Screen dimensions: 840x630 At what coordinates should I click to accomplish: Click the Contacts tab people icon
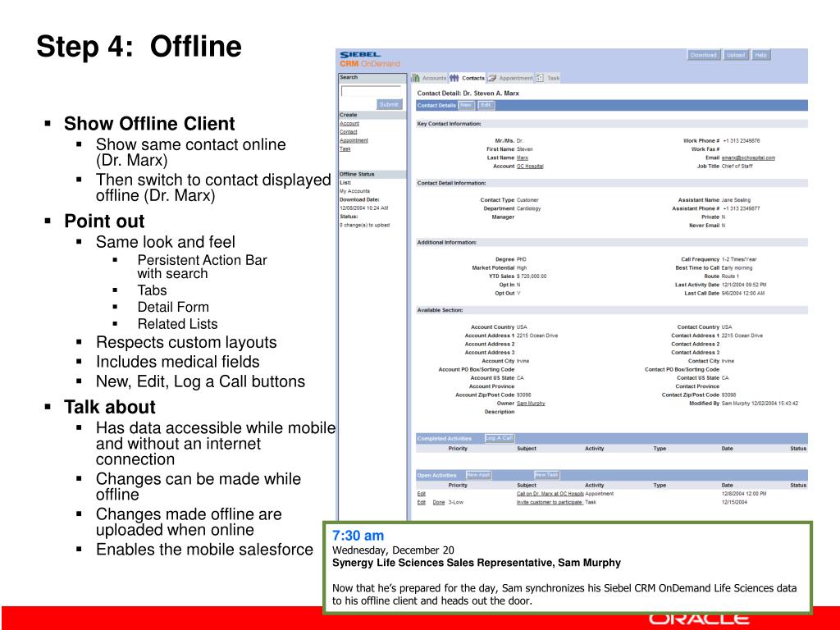click(454, 78)
